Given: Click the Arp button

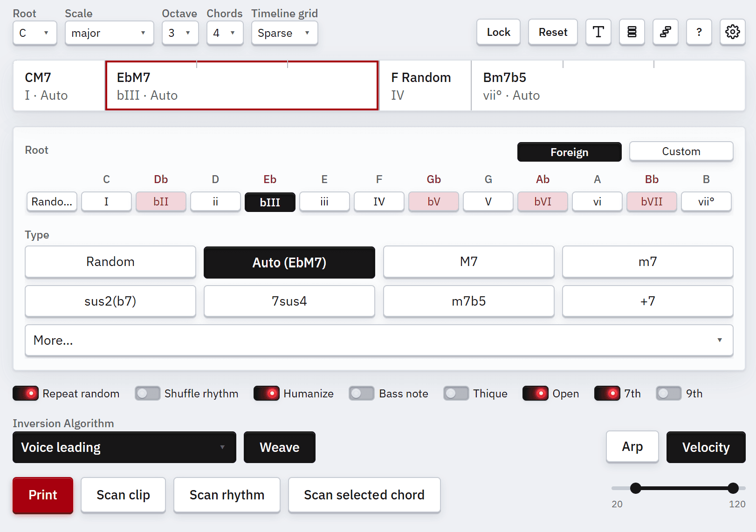Looking at the screenshot, I should [x=632, y=447].
